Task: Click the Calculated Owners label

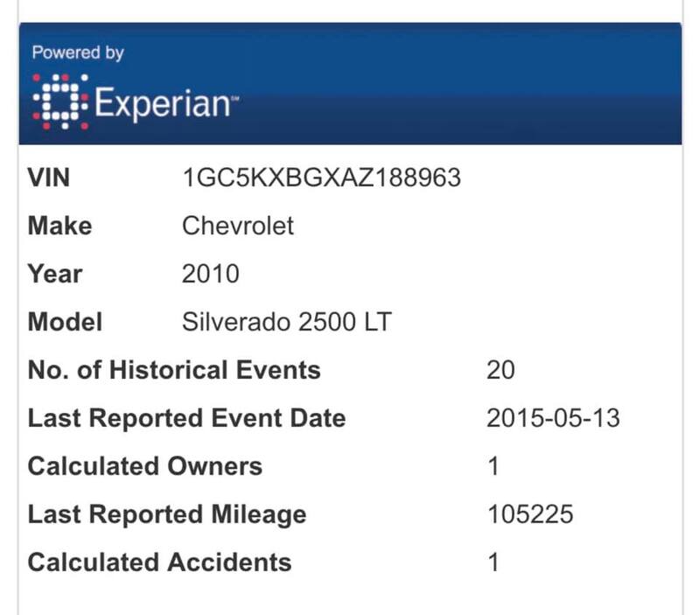Action: coord(145,466)
